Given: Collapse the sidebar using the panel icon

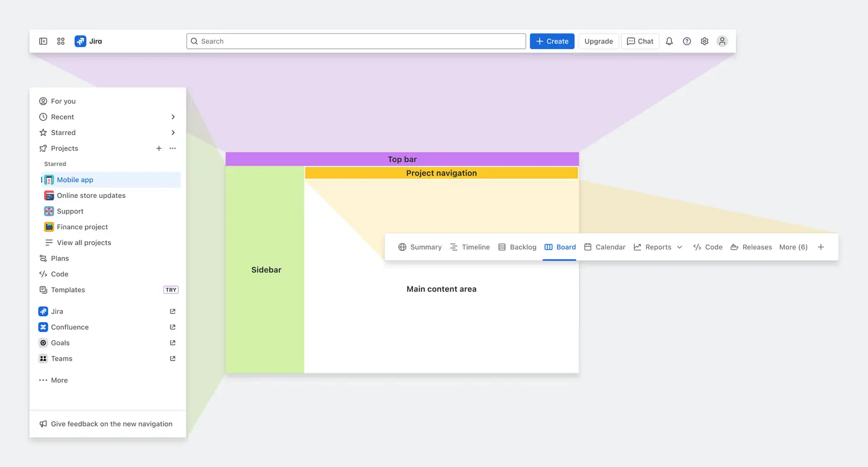Looking at the screenshot, I should click(43, 41).
